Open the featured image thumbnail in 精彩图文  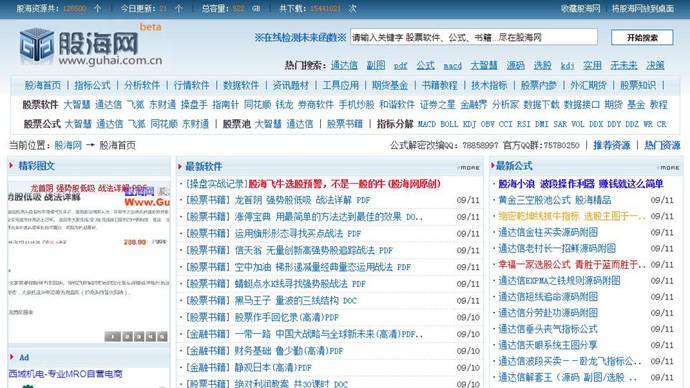(88, 262)
